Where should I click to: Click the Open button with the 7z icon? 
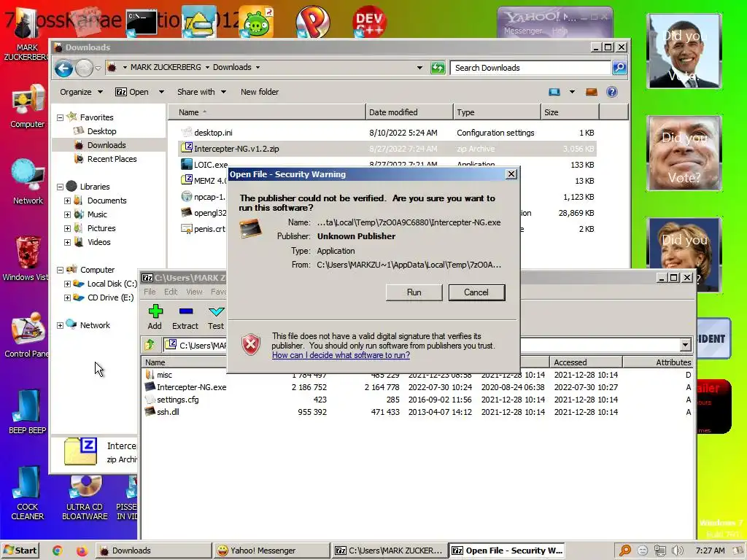coord(132,92)
